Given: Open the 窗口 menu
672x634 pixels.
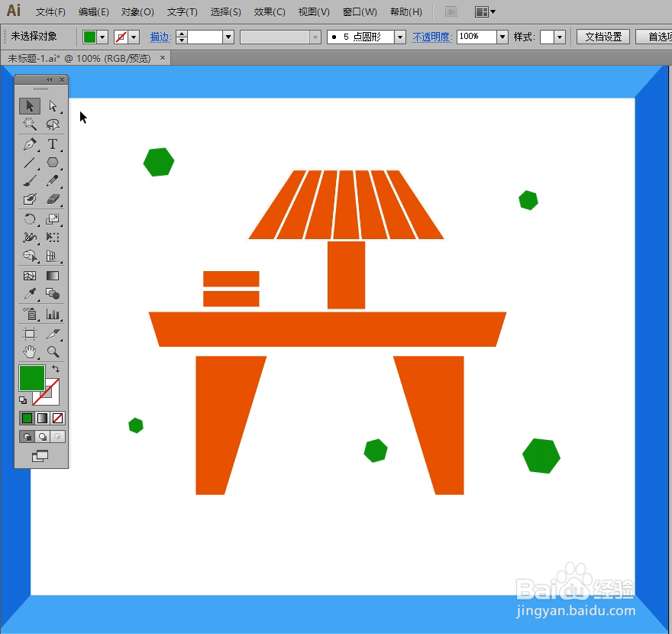Looking at the screenshot, I should pos(359,11).
